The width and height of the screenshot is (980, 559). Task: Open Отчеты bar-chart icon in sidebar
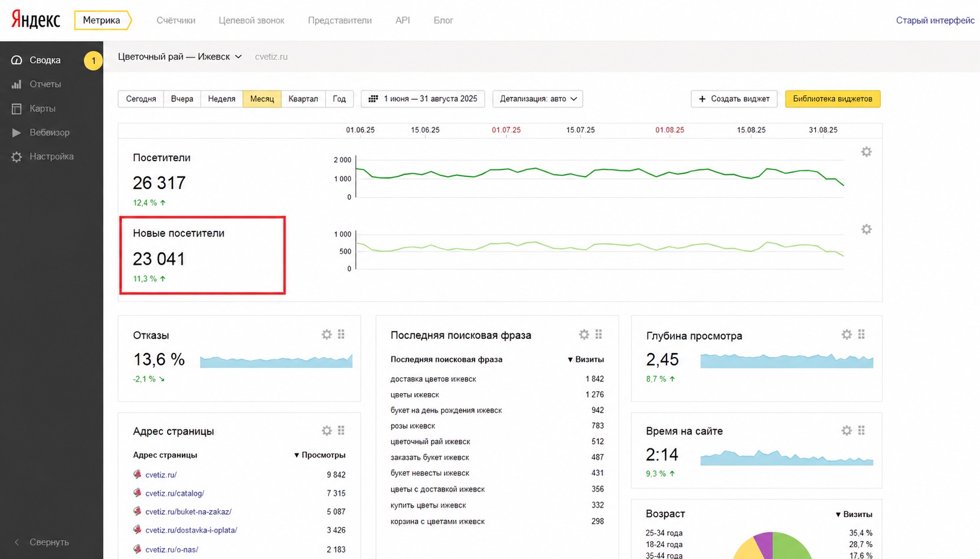17,84
